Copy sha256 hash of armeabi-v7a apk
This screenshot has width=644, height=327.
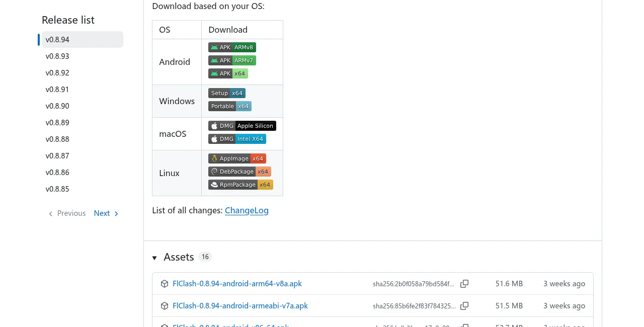pos(464,306)
